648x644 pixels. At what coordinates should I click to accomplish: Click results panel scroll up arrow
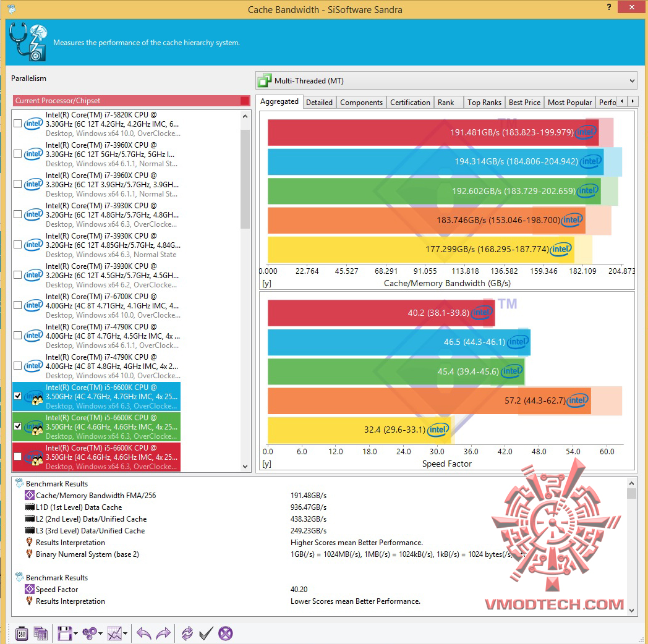click(631, 483)
